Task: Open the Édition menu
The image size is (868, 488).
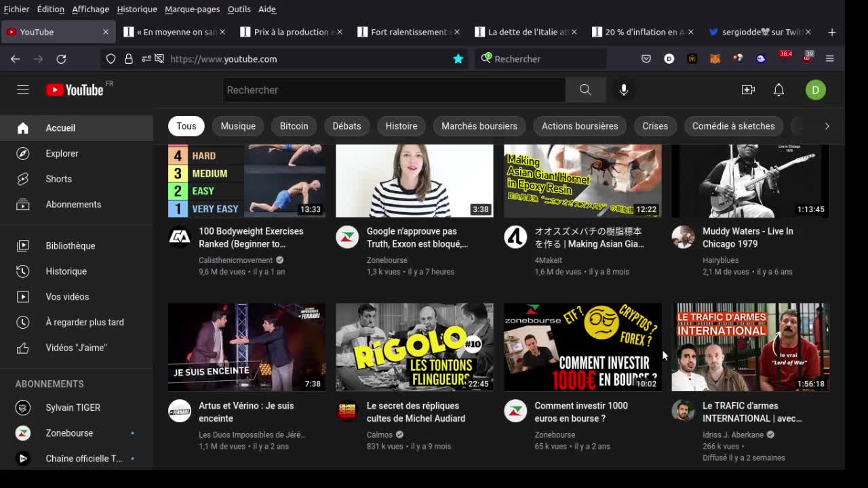Action: click(x=51, y=9)
